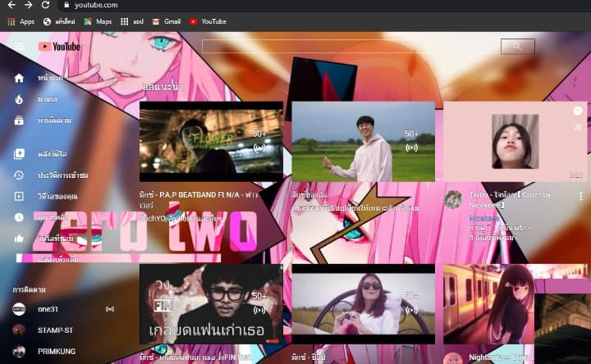Open the Gmail bookmark
This screenshot has height=364, width=591.
tap(166, 21)
